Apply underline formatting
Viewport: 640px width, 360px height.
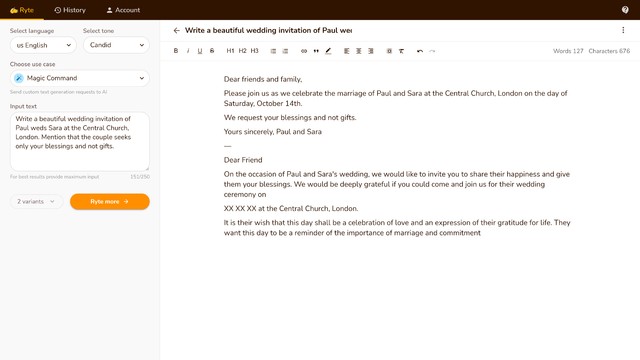(x=200, y=51)
